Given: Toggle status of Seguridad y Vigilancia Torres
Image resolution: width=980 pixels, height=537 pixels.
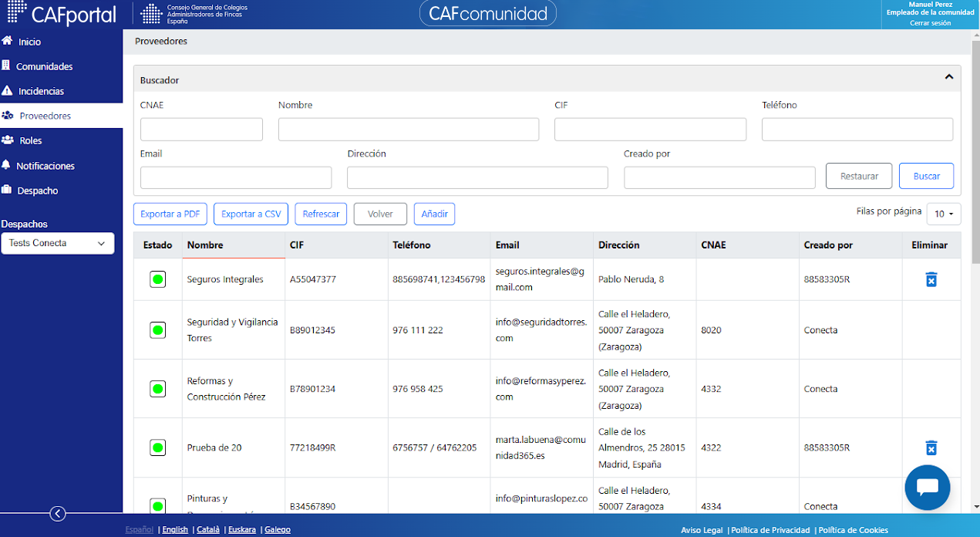Looking at the screenshot, I should (x=157, y=330).
